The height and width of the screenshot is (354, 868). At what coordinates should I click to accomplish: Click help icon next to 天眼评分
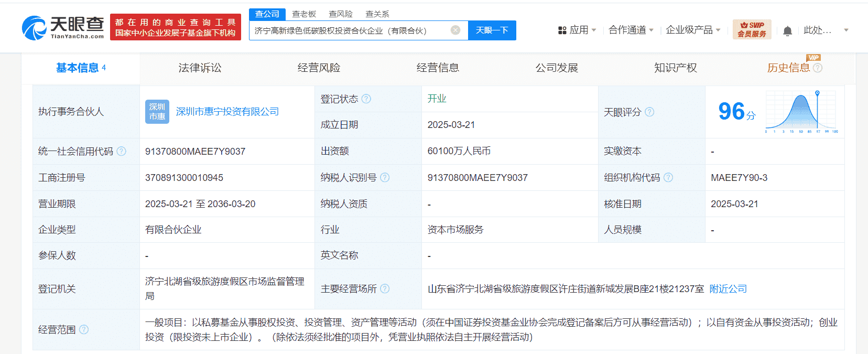point(649,112)
